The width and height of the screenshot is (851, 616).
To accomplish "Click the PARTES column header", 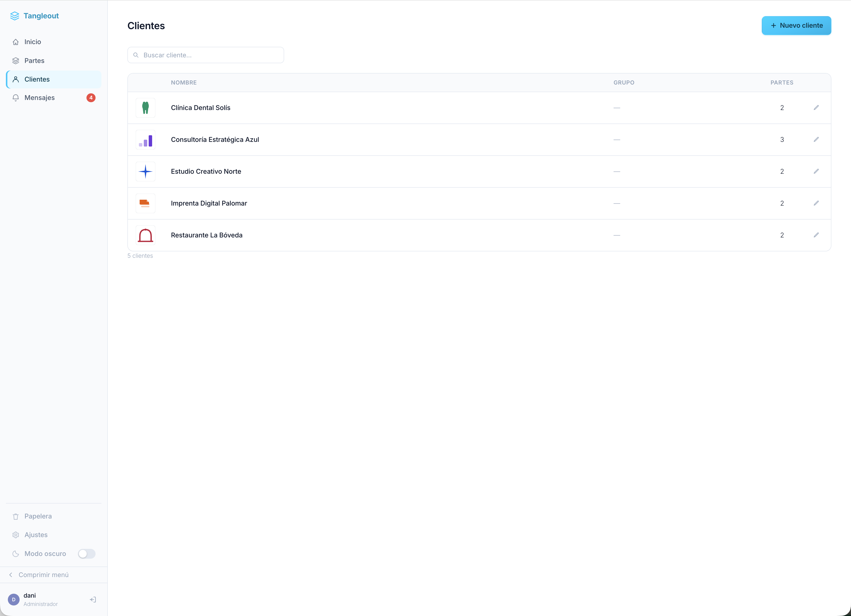I will point(782,83).
